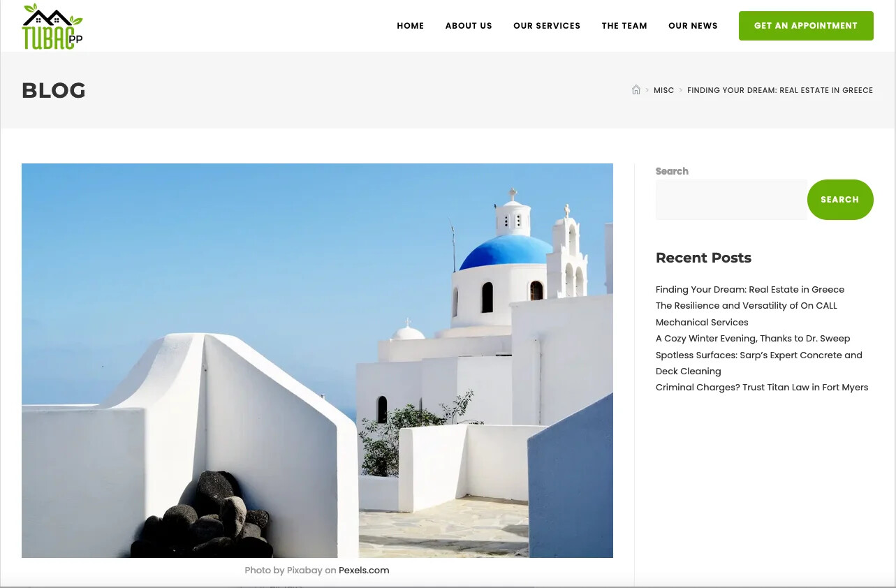
Task: Go to About Us page
Action: click(x=469, y=26)
